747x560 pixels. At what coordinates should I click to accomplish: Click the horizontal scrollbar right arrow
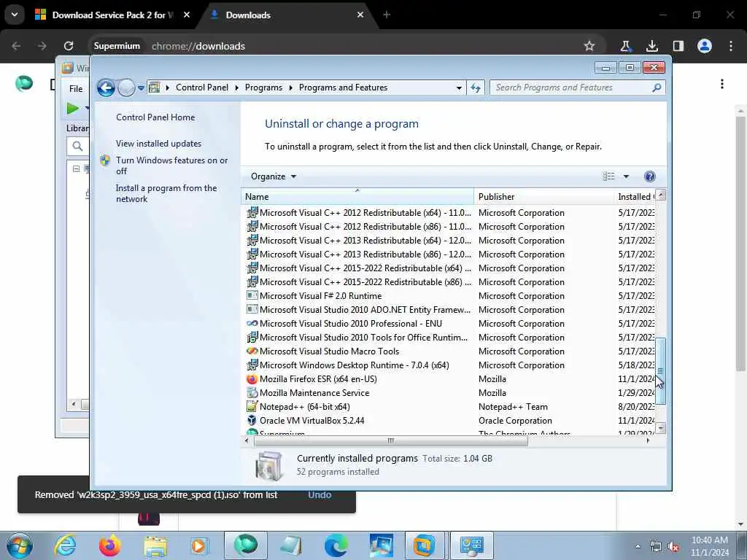click(x=648, y=441)
